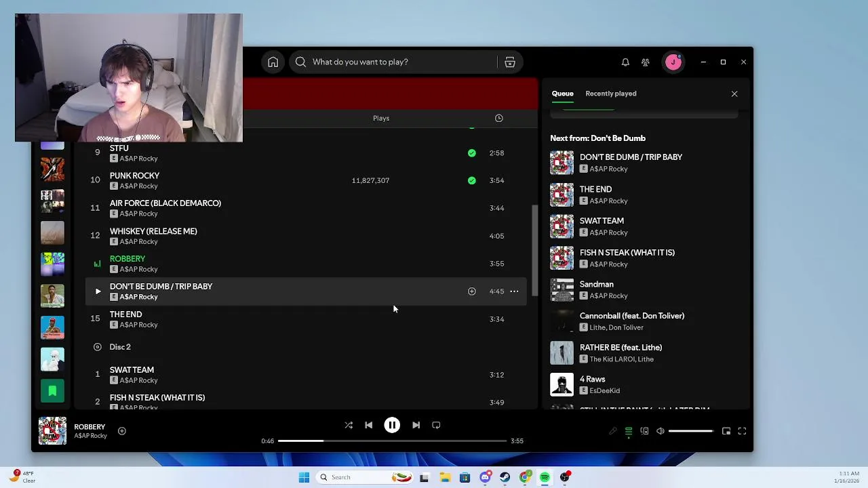868x488 pixels.
Task: Go to Spotify Home
Action: [273, 62]
